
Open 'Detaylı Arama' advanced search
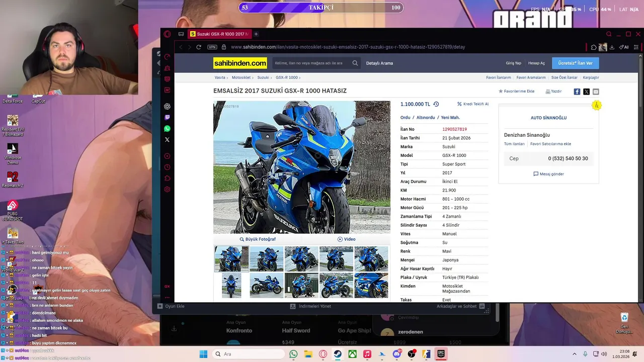(x=379, y=63)
